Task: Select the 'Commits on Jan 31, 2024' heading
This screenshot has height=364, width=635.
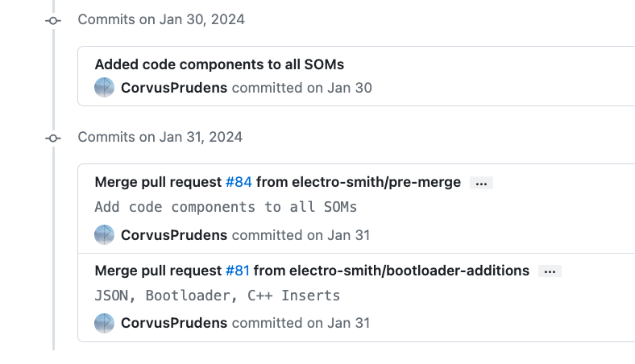Action: [x=160, y=137]
